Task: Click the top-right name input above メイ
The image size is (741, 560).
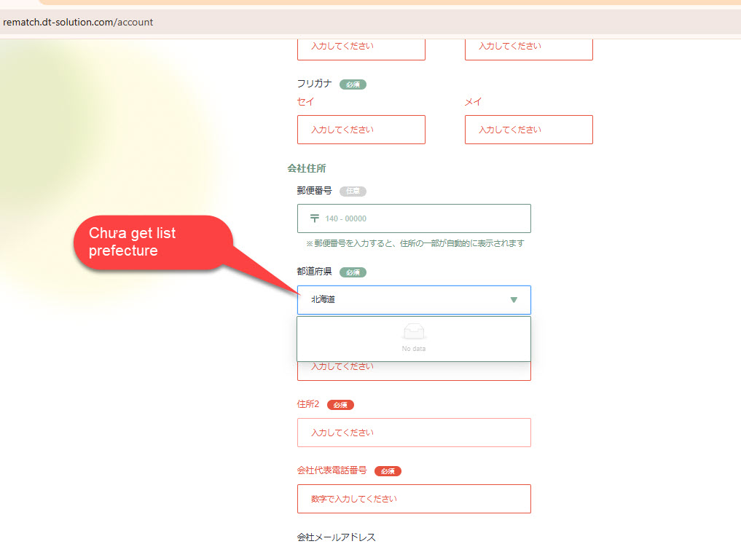Action: (x=528, y=47)
